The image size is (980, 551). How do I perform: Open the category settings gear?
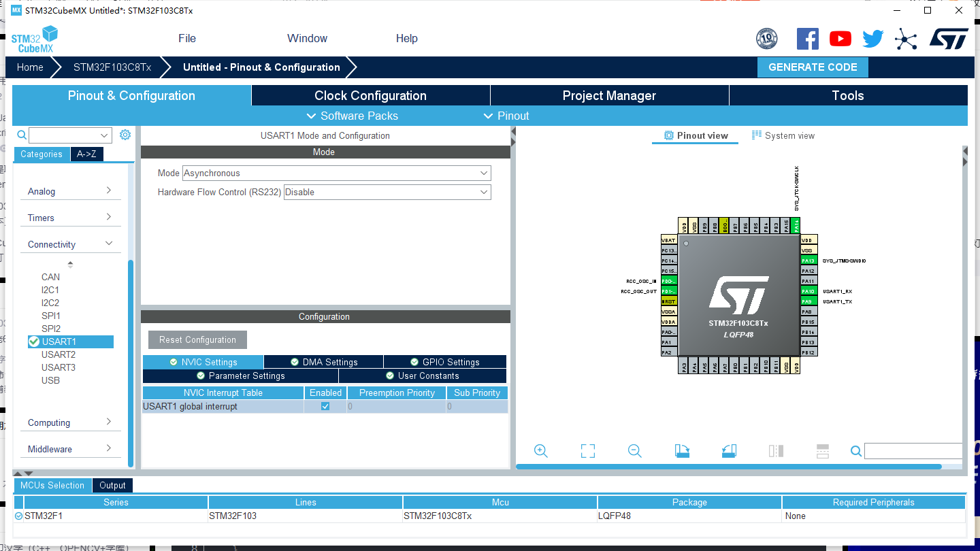125,135
